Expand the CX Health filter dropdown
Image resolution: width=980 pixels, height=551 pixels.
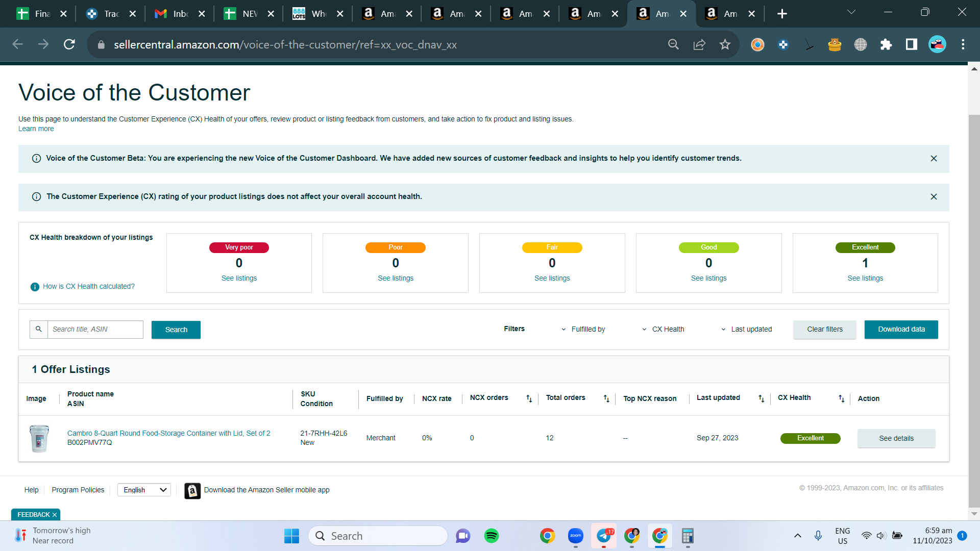663,329
